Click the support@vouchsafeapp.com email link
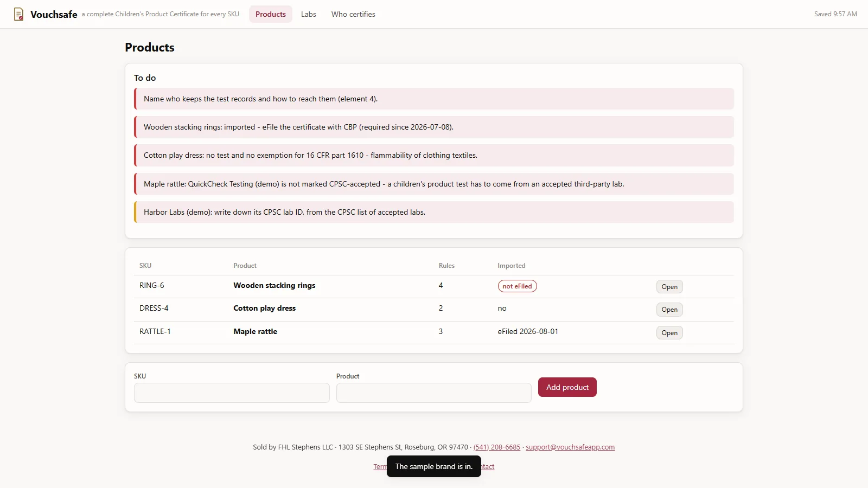Viewport: 868px width, 488px height. [570, 447]
